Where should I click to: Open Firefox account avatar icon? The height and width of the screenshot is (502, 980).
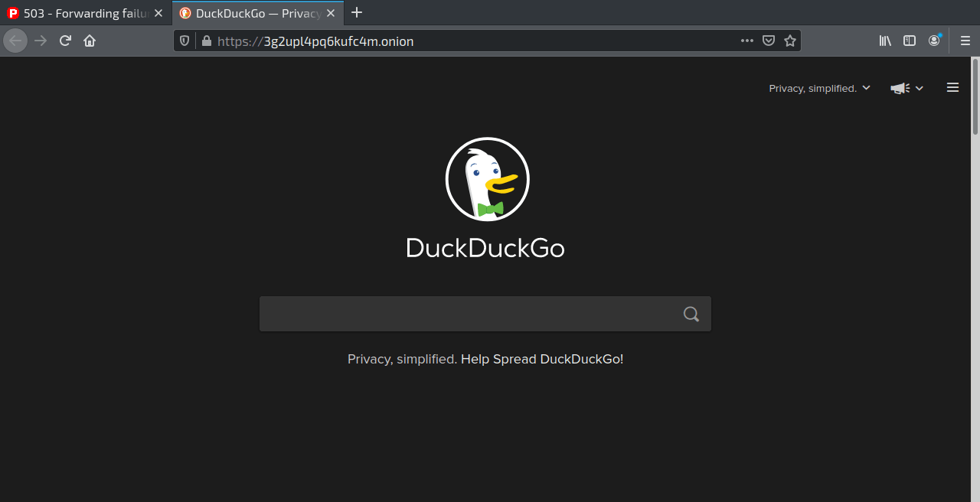click(934, 41)
